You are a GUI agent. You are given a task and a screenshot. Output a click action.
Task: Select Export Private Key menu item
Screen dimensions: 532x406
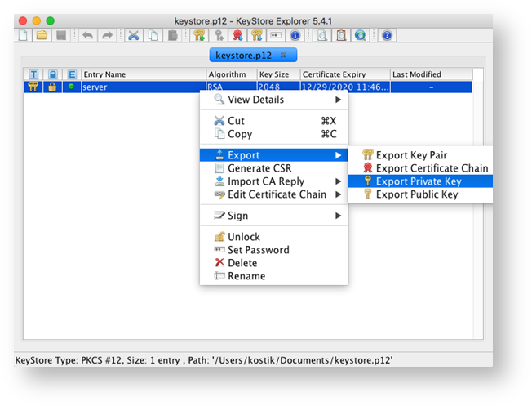[x=417, y=181]
